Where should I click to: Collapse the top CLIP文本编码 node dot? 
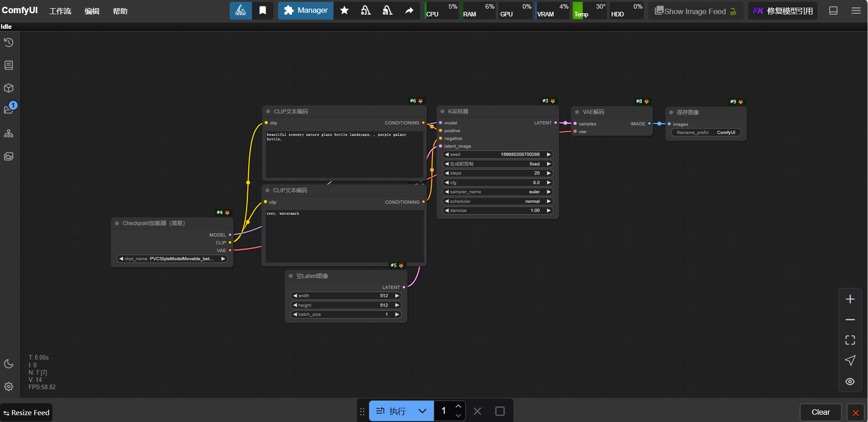point(268,111)
